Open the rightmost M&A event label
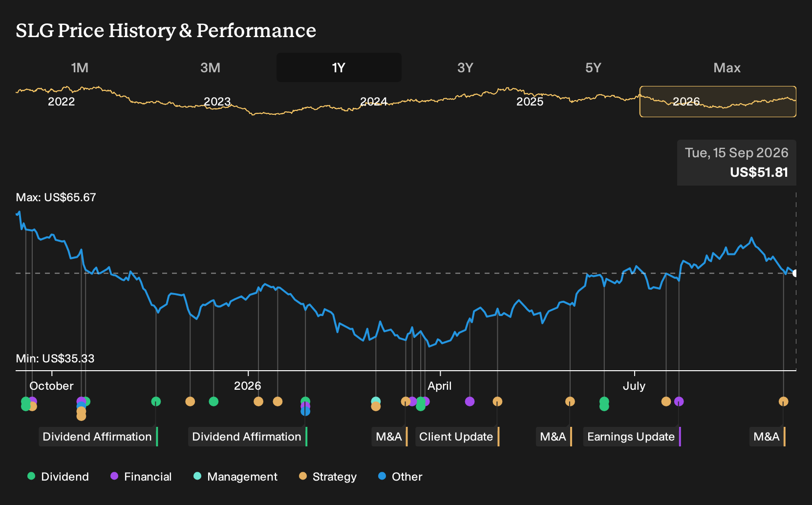 click(768, 437)
